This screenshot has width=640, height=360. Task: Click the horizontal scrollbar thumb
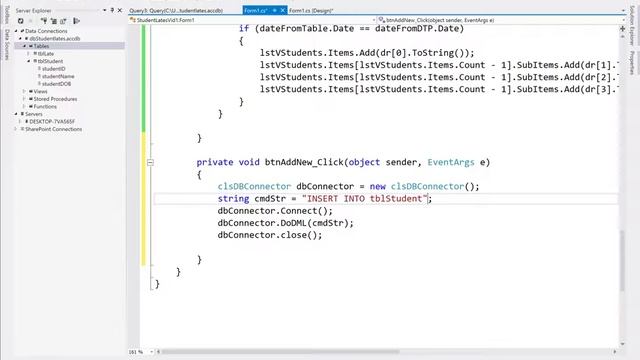281,351
